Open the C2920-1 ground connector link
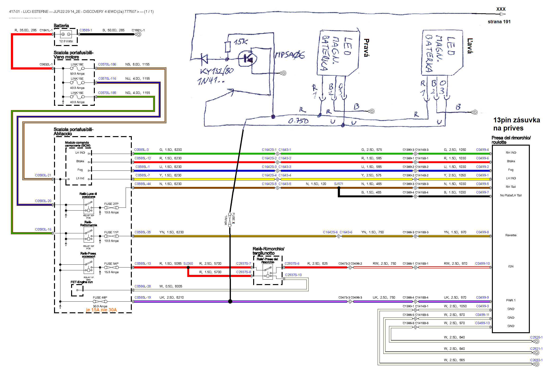This screenshot has height=392, width=554. (x=536, y=337)
